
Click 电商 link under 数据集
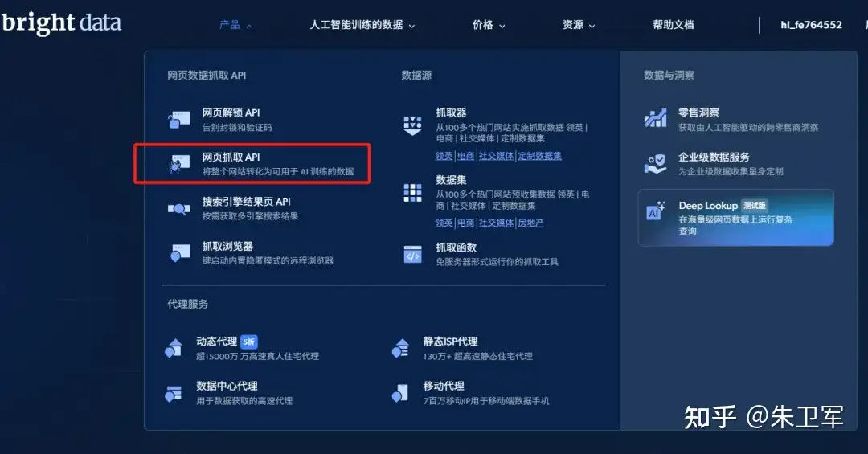(x=465, y=223)
